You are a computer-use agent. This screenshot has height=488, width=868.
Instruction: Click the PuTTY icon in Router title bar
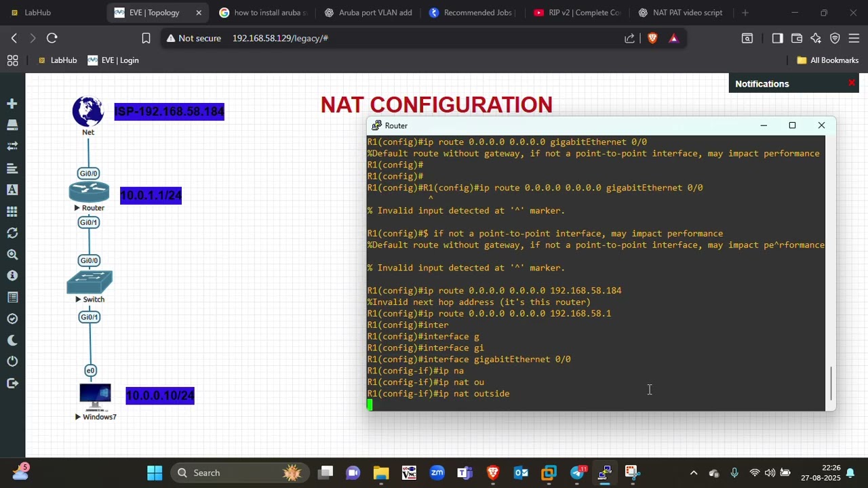(376, 125)
